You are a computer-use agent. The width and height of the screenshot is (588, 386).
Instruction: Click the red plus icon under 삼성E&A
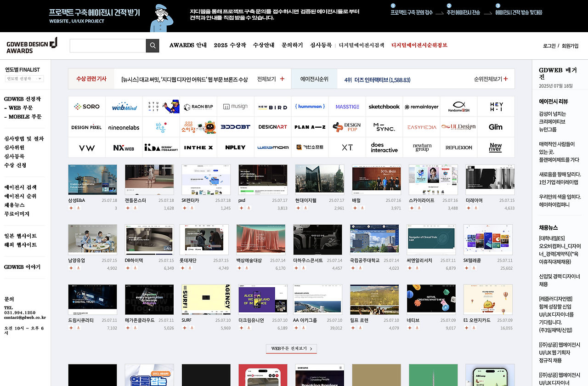71,208
